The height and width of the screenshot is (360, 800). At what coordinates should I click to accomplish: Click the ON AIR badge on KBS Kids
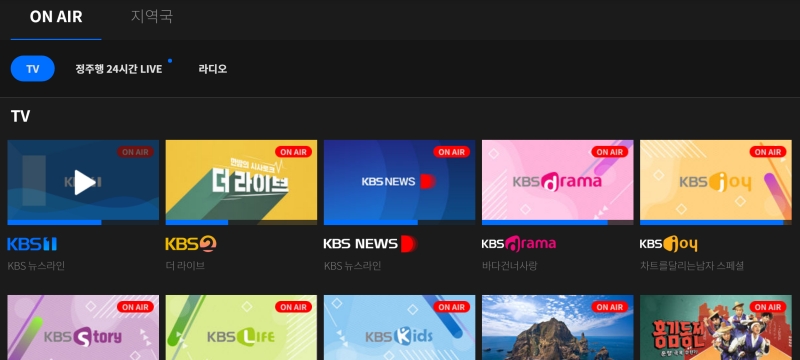[452, 307]
